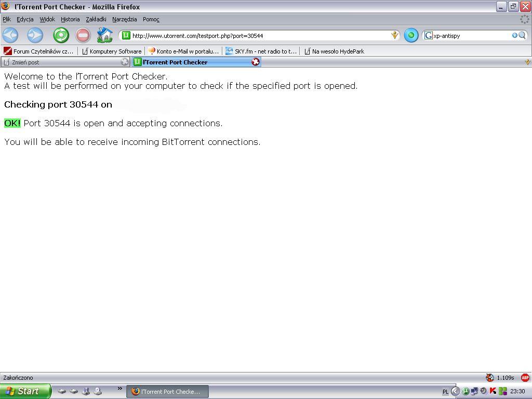This screenshot has width=532, height=399.
Task: Reload the page with green refresh icon
Action: [x=61, y=35]
